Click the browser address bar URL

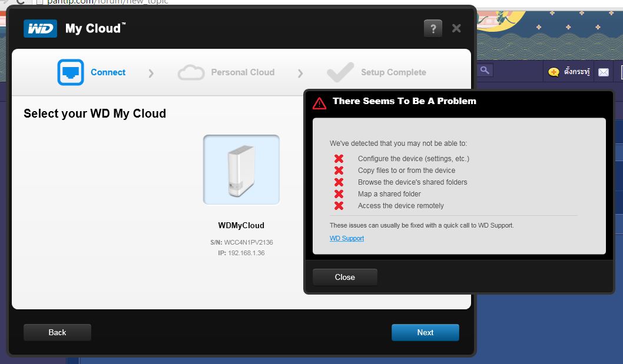coord(108,2)
